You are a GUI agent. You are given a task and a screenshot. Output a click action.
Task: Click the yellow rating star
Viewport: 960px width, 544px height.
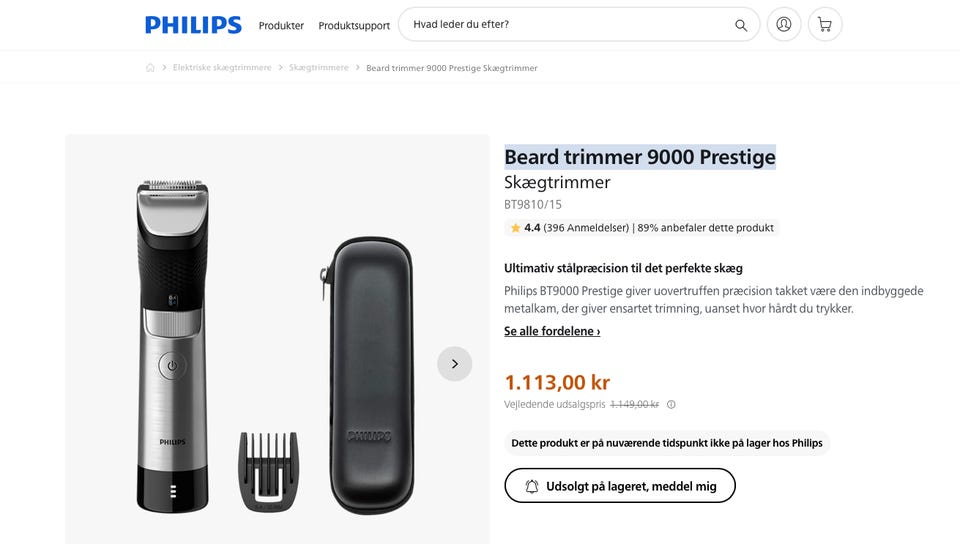pyautogui.click(x=515, y=228)
